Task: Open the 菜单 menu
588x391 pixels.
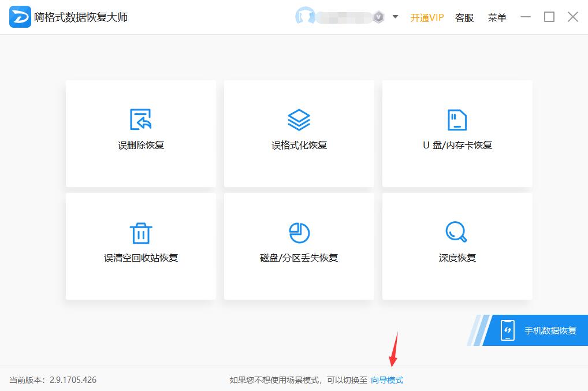Action: point(496,17)
